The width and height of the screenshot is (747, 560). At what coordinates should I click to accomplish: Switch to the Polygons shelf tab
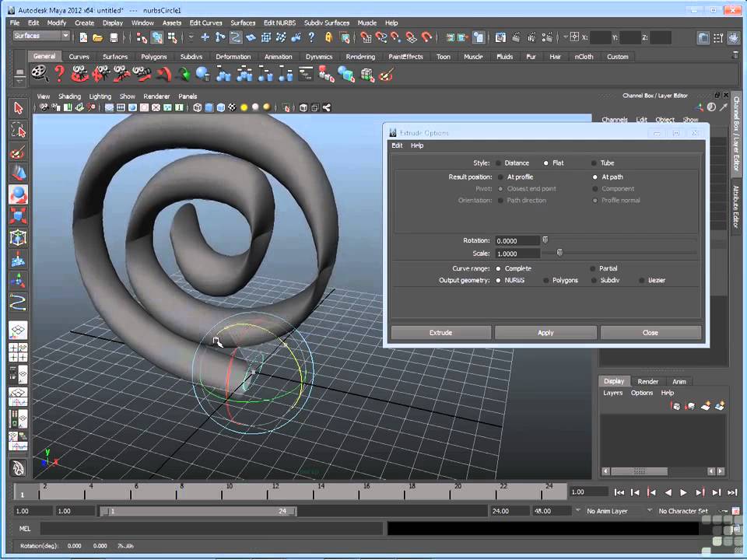[154, 57]
